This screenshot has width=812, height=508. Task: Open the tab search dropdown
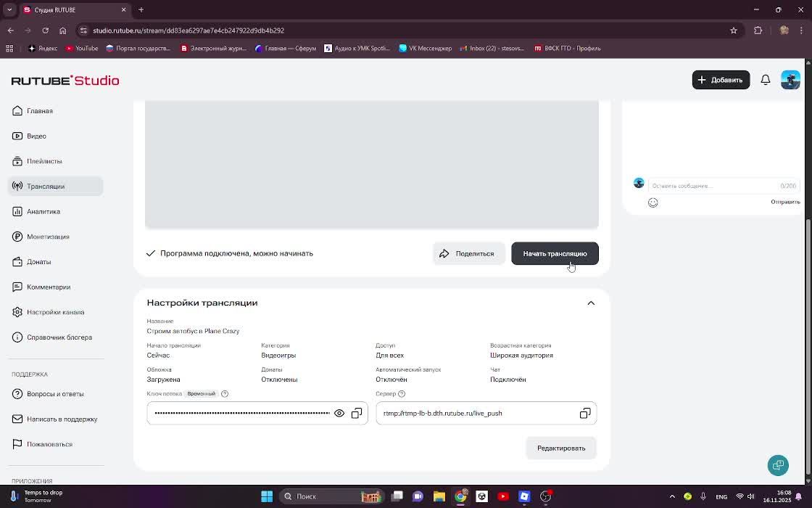[9, 9]
